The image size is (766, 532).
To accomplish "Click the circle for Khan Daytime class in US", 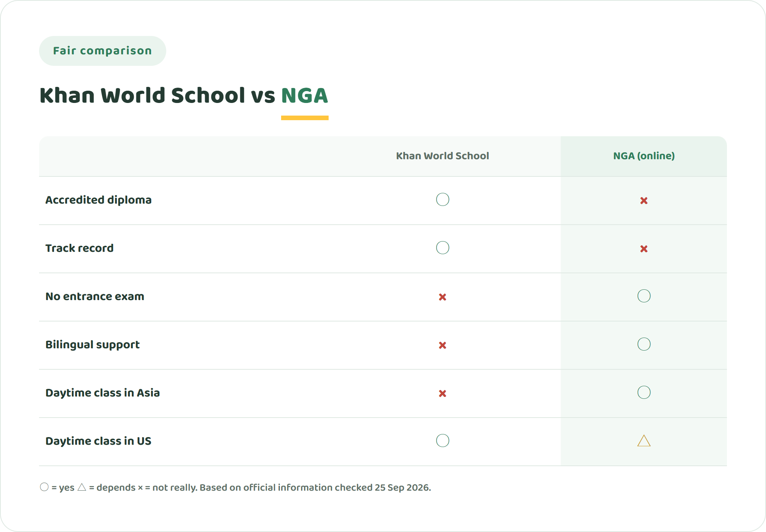I will click(x=442, y=441).
